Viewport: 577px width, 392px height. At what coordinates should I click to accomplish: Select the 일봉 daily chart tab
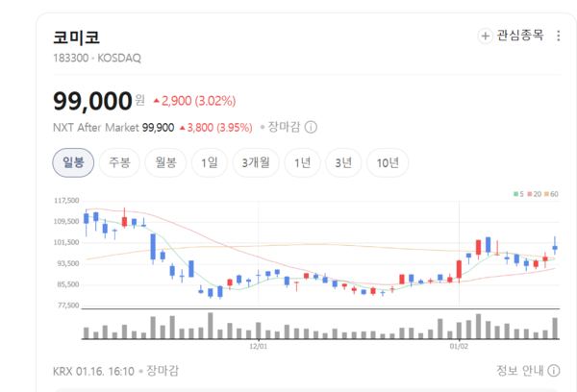(x=73, y=162)
